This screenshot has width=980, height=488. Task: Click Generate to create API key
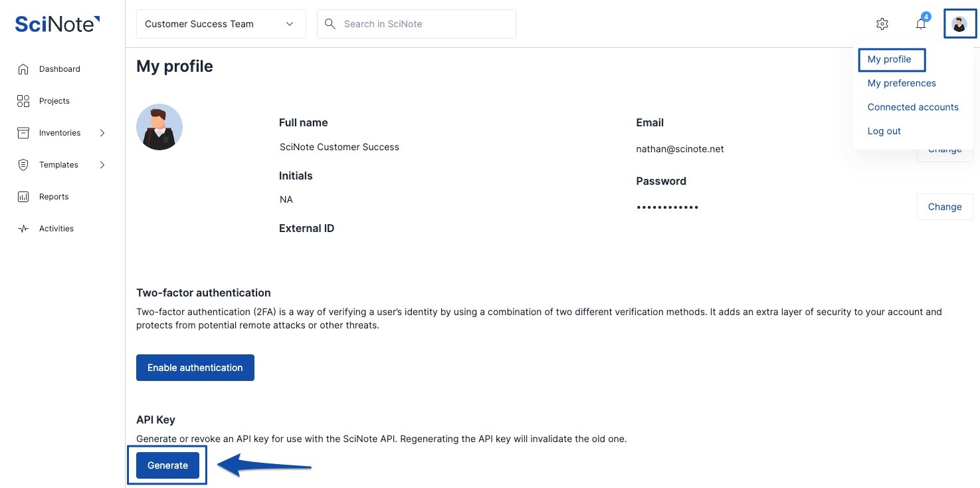[x=167, y=465]
